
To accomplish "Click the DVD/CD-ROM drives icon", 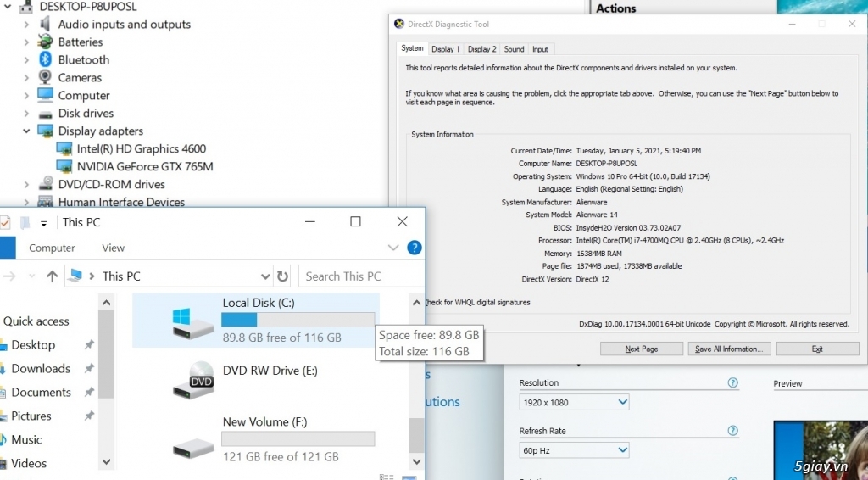I will (x=46, y=184).
